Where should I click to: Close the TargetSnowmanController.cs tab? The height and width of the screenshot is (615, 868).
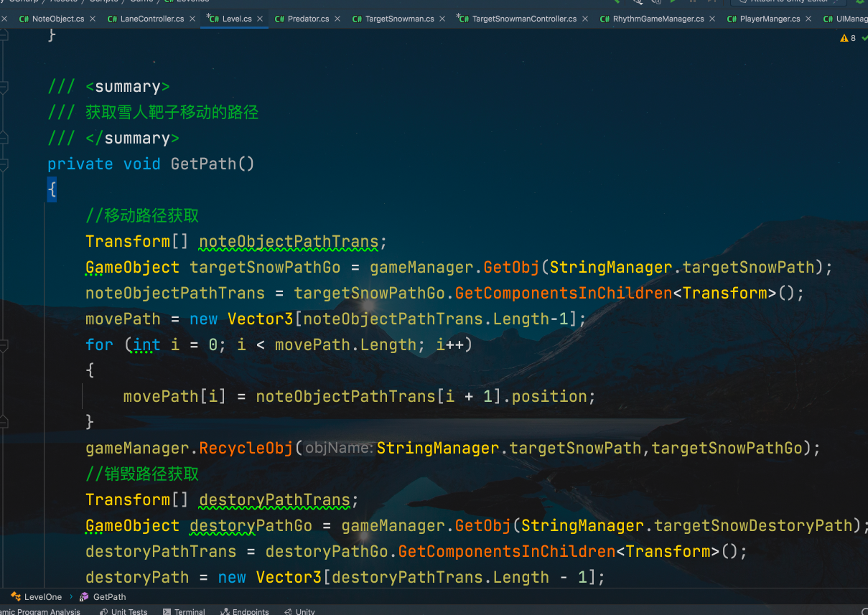(585, 19)
